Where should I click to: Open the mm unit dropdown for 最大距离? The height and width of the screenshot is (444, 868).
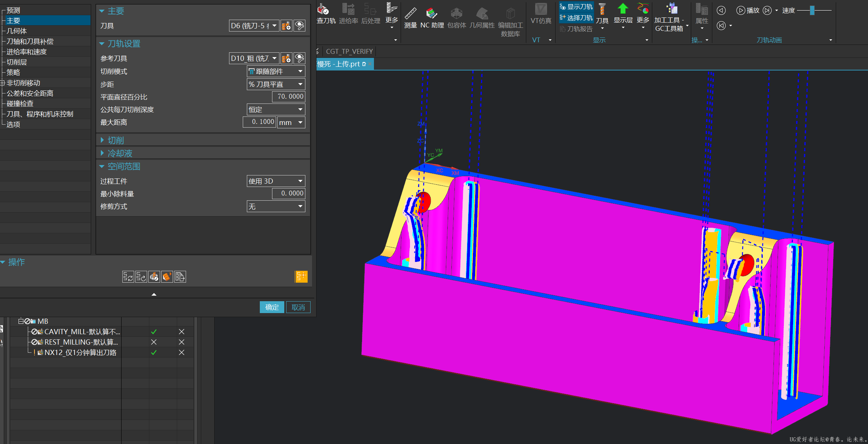click(x=291, y=122)
